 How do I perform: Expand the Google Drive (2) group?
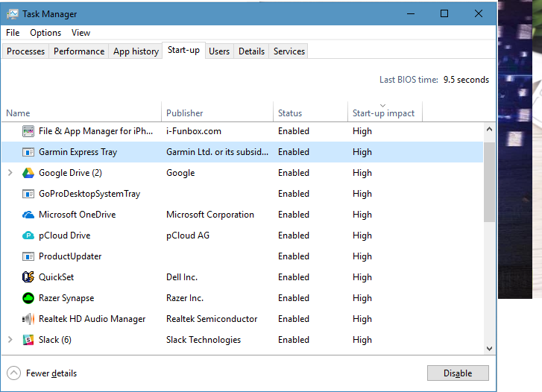click(x=10, y=172)
